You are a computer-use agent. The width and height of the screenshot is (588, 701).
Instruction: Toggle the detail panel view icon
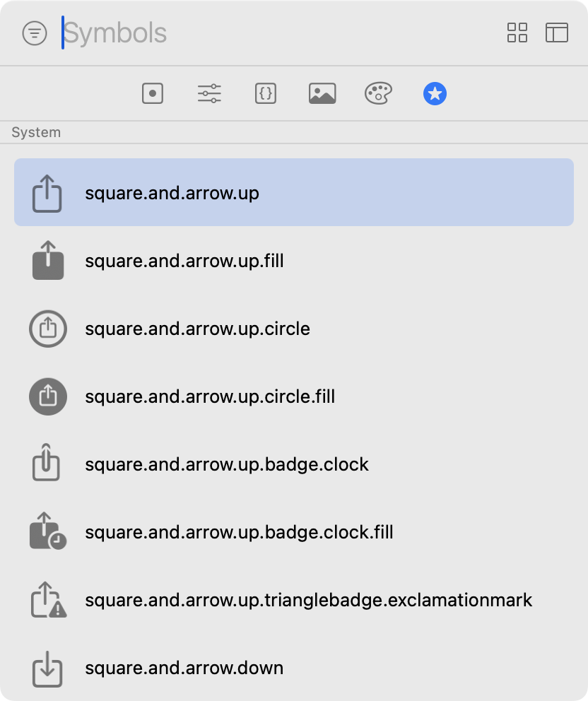point(557,33)
